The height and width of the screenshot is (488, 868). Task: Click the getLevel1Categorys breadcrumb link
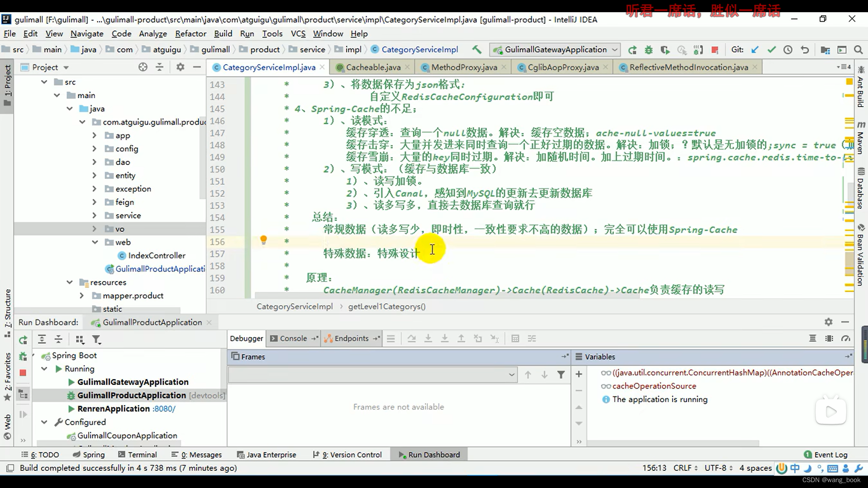coord(387,305)
